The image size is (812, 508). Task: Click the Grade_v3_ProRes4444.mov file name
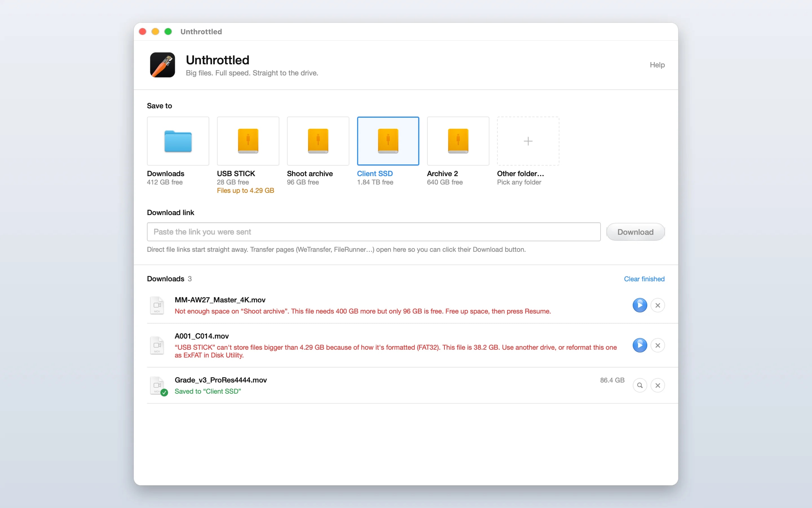tap(220, 380)
